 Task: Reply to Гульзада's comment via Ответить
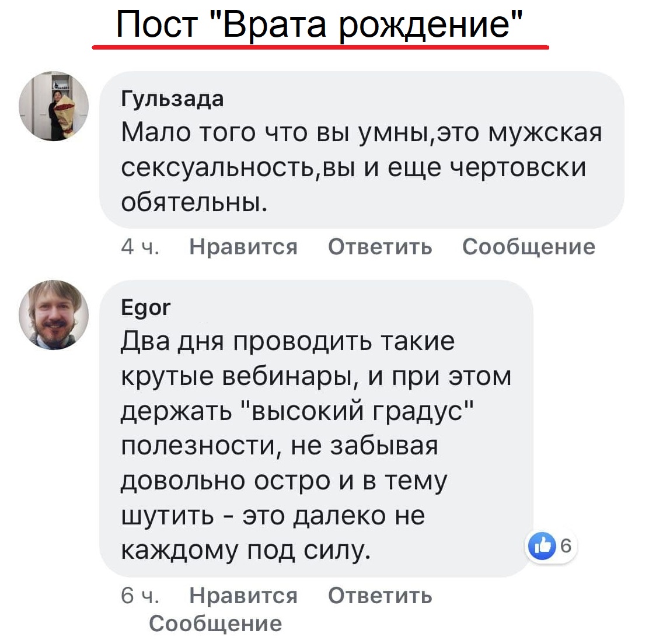click(380, 247)
